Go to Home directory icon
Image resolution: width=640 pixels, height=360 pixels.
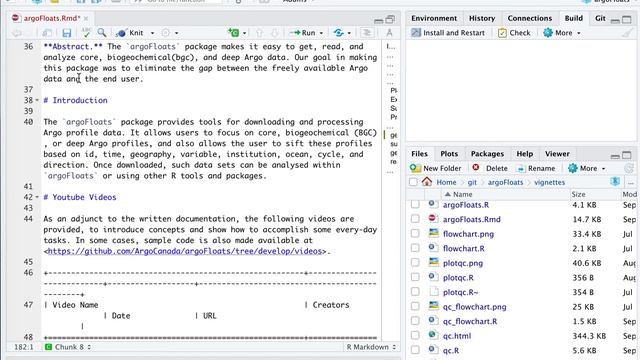427,182
